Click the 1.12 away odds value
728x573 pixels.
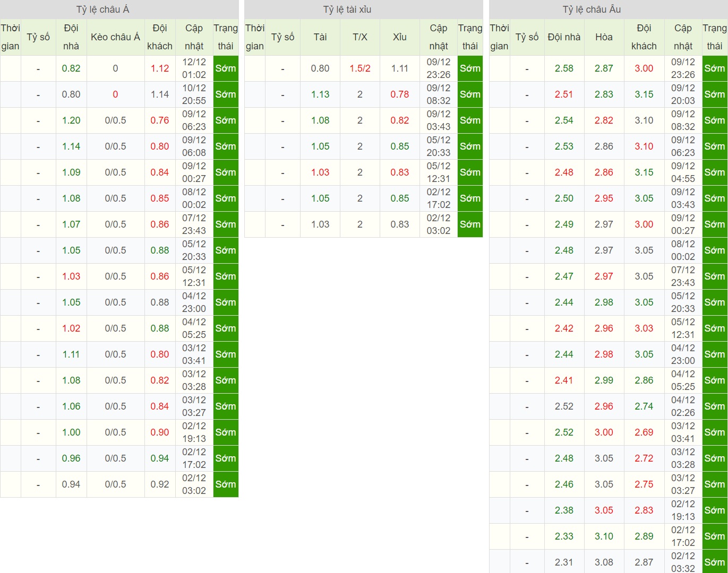pos(160,68)
